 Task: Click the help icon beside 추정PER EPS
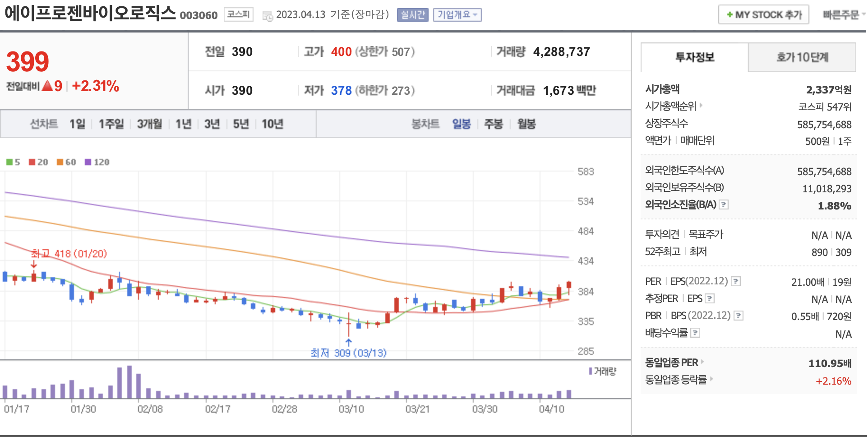pos(710,299)
